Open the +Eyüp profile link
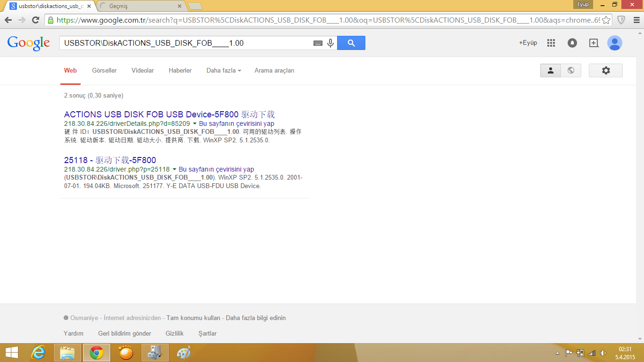The image size is (644, 362). click(x=528, y=43)
